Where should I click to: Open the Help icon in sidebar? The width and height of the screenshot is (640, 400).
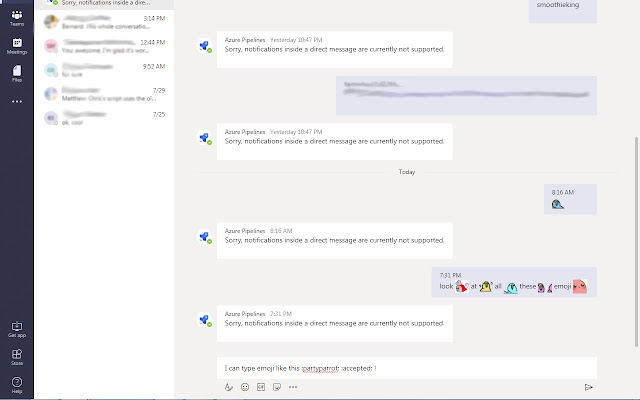click(17, 385)
